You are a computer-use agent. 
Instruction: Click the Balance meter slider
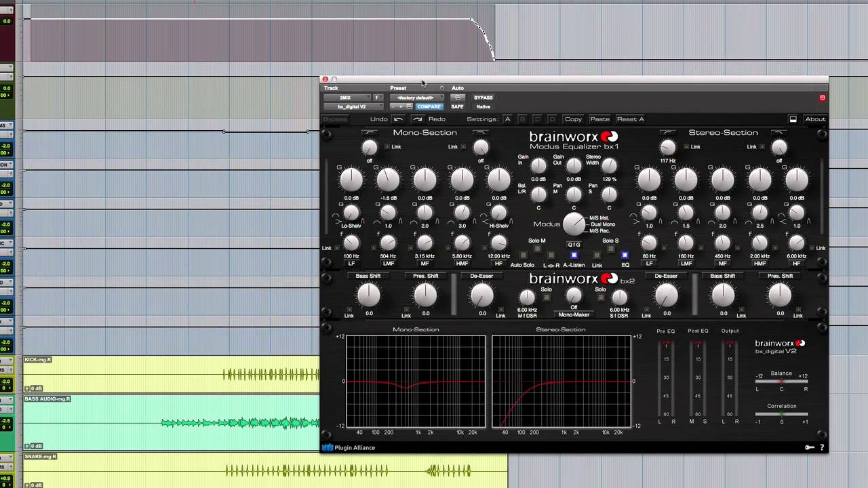(781, 382)
